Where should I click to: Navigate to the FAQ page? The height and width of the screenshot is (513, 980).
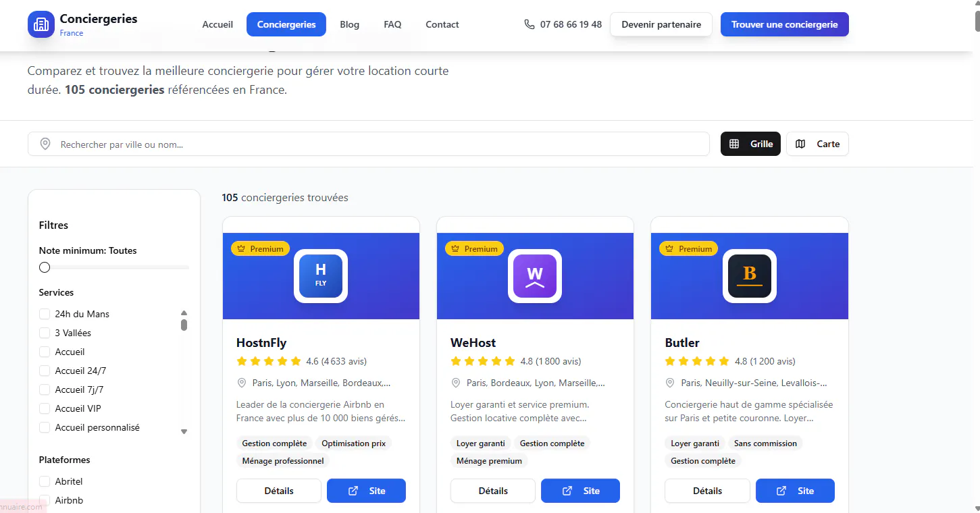(392, 24)
